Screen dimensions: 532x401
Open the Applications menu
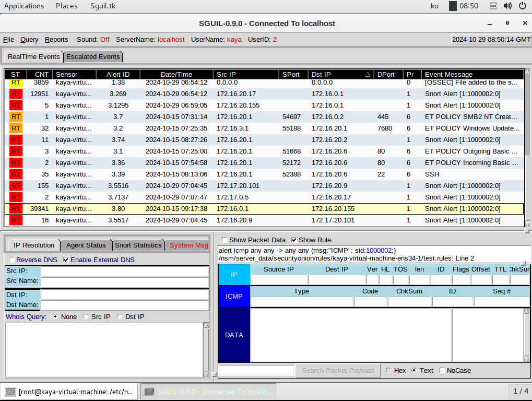(x=24, y=6)
